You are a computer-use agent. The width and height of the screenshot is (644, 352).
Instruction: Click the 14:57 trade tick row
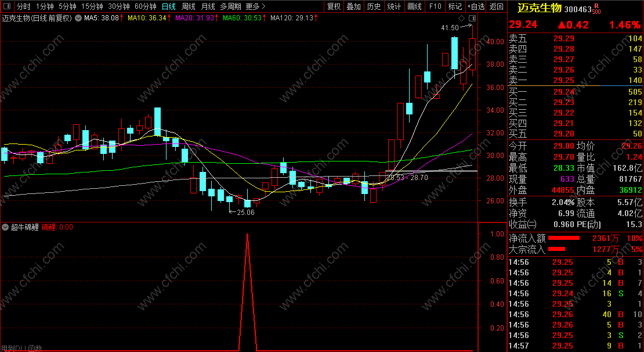576,346
